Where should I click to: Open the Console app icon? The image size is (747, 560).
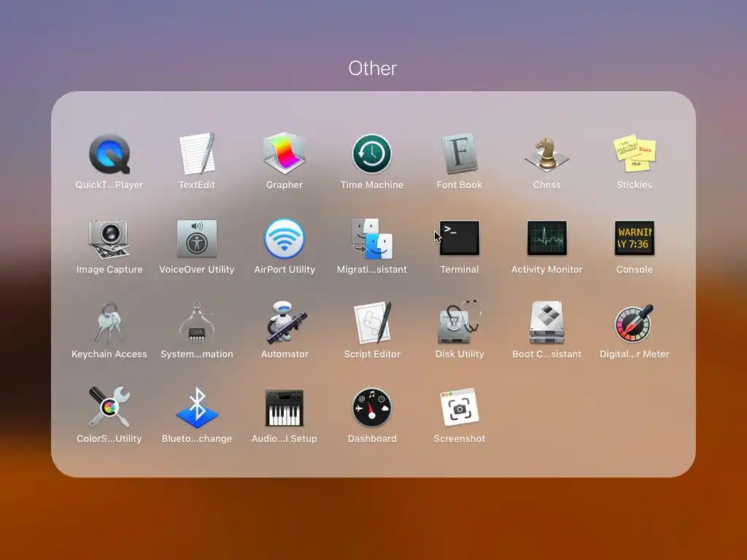click(x=635, y=238)
